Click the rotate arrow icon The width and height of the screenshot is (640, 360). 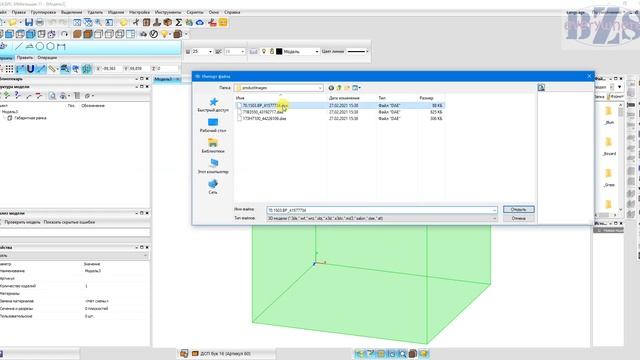64,34
